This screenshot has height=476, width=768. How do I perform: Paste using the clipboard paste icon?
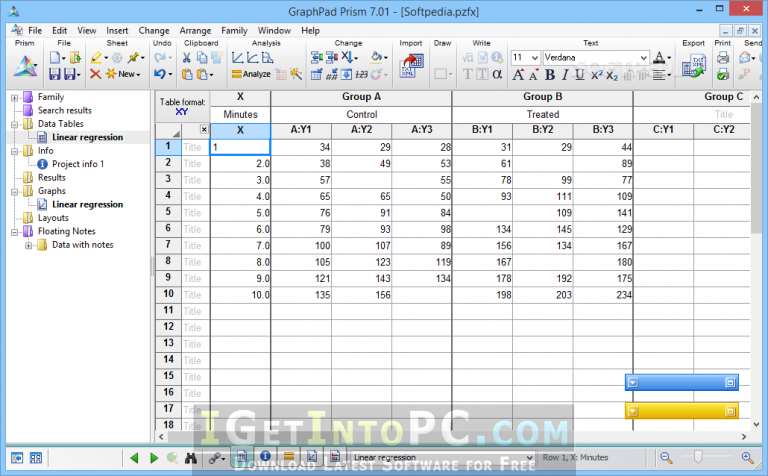187,74
